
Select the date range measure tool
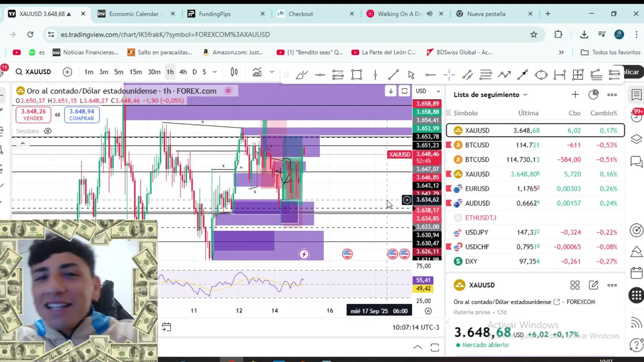tap(559, 75)
